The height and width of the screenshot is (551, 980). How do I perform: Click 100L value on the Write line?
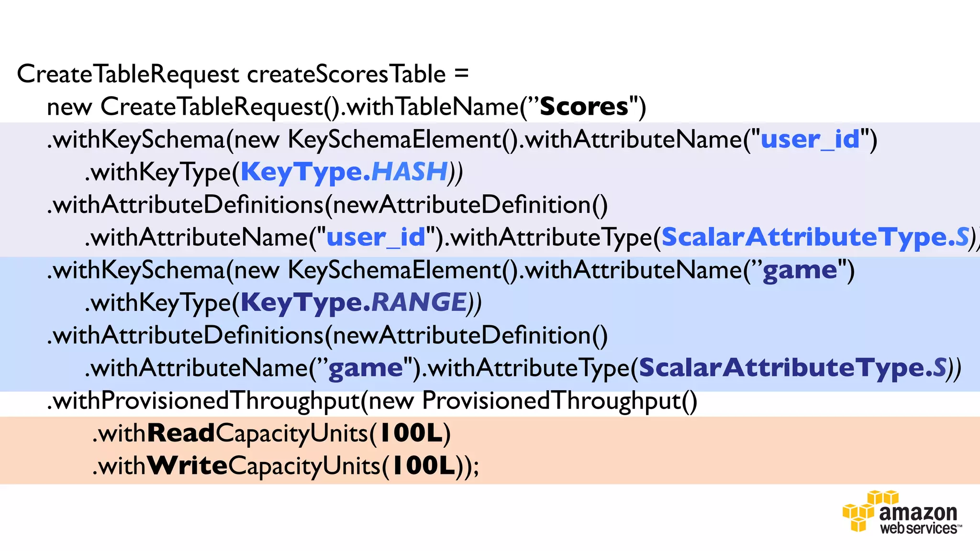[423, 466]
